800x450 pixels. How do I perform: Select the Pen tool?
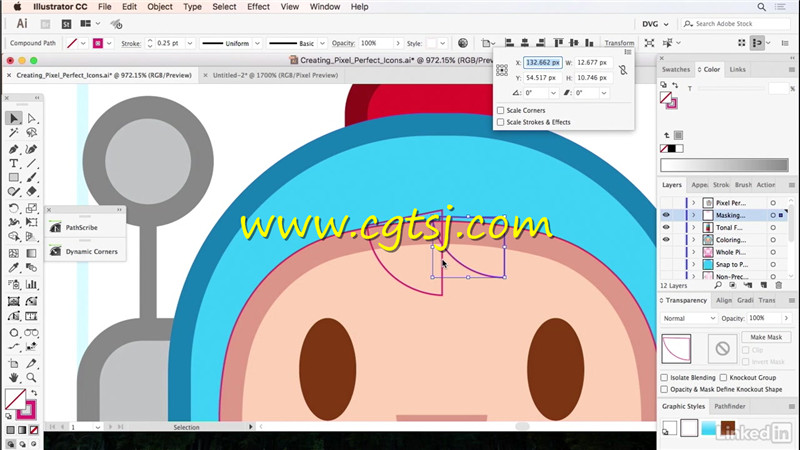click(14, 149)
